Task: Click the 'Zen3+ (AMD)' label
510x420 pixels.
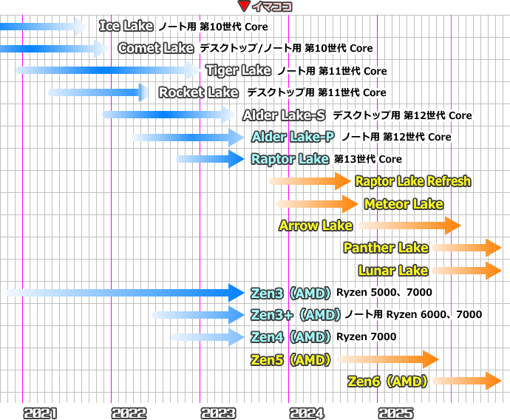Action: pos(296,315)
